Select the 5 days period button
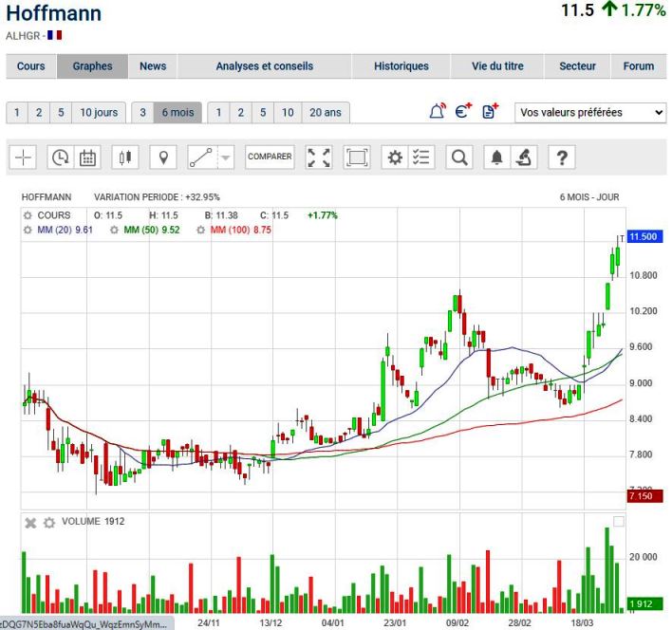Screen dimensions: 672x630 point(61,113)
